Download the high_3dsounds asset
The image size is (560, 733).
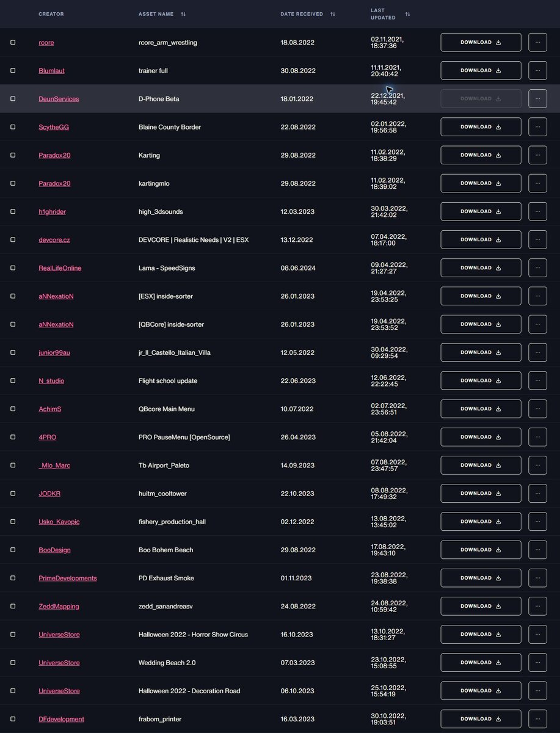coord(481,211)
